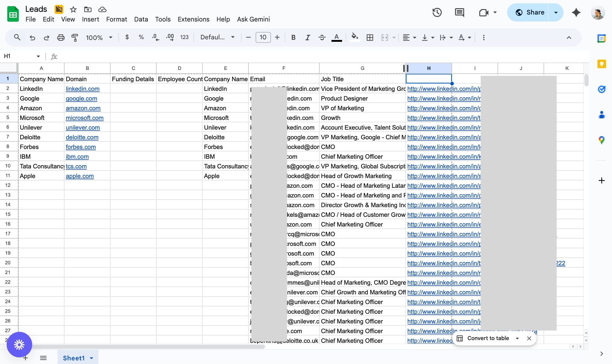The width and height of the screenshot is (612, 364).
Task: Move document using the folder icon
Action: [88, 9]
